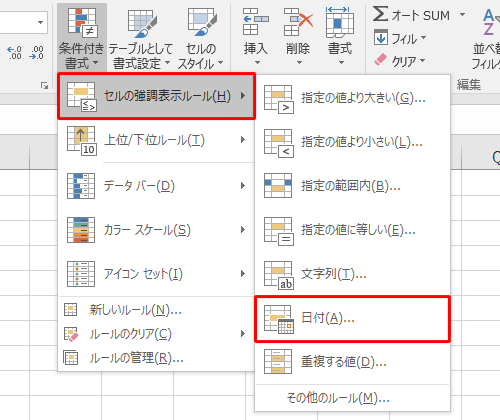Viewport: 500px width, 420px height.
Task: Increase decimal places icon
Action: point(14,53)
